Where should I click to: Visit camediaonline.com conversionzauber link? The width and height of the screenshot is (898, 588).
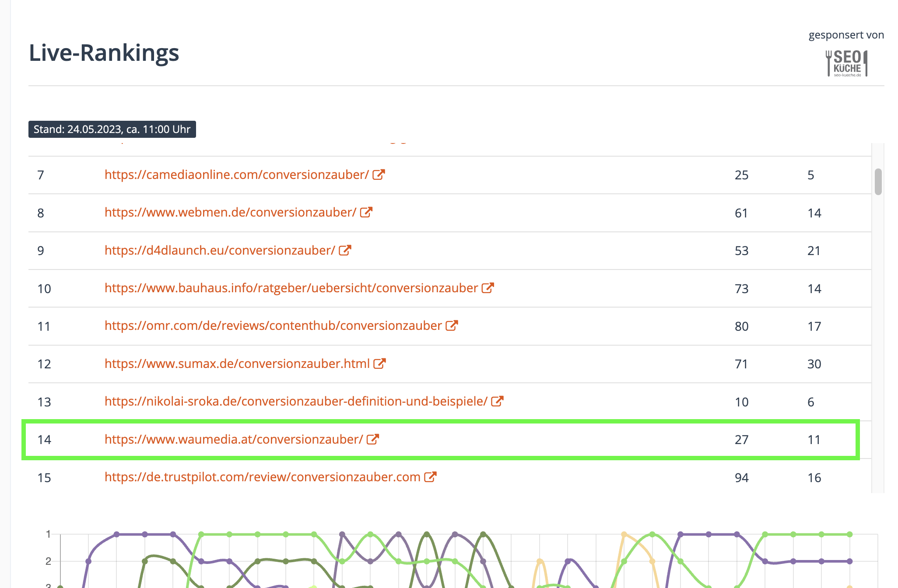(x=237, y=175)
